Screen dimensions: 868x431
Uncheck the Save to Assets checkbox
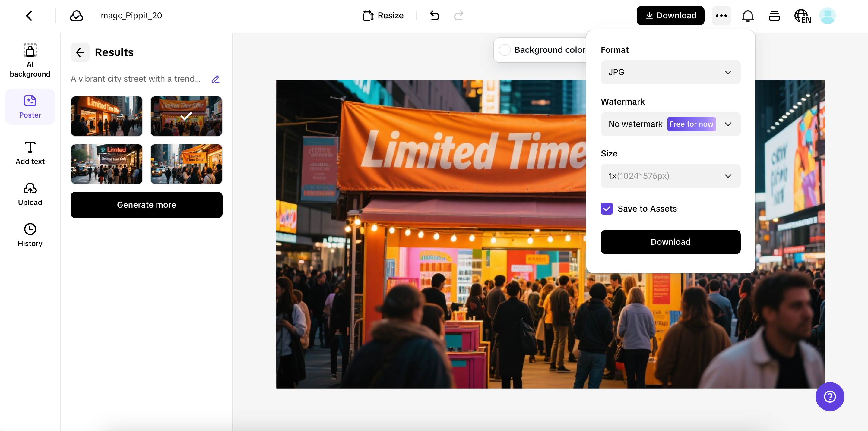[x=607, y=209]
